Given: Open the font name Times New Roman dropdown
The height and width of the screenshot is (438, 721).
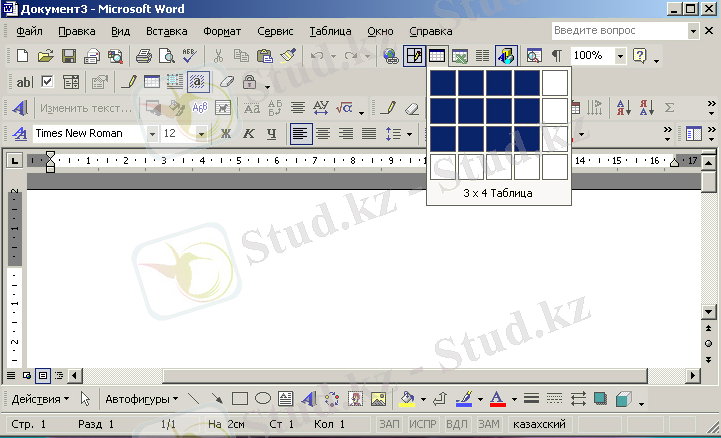Looking at the screenshot, I should (152, 134).
